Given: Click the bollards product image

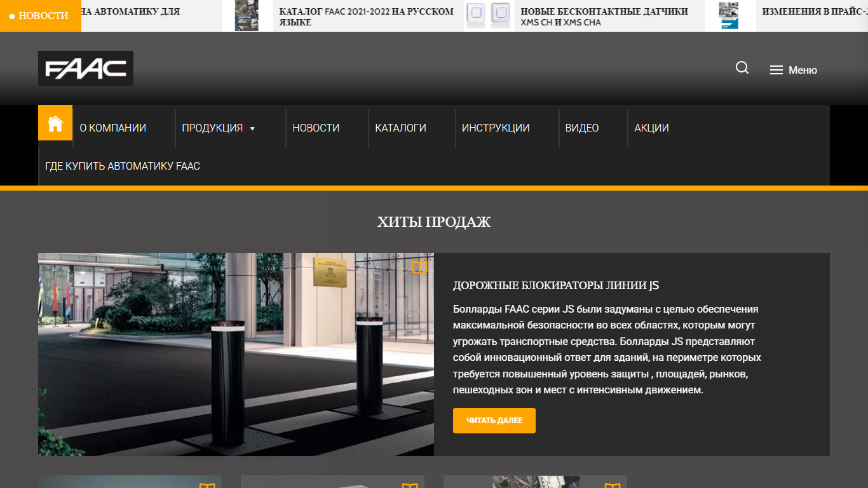Looking at the screenshot, I should (236, 354).
